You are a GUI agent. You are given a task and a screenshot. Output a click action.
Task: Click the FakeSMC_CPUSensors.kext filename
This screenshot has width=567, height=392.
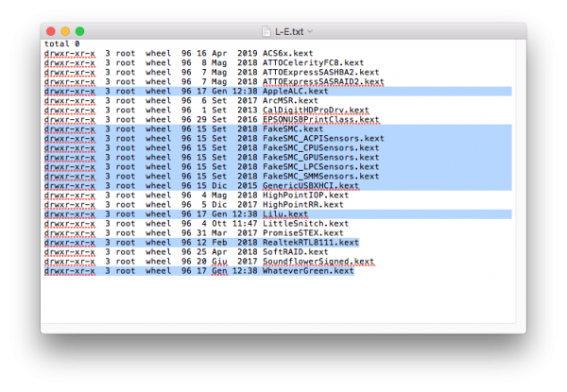click(x=320, y=147)
